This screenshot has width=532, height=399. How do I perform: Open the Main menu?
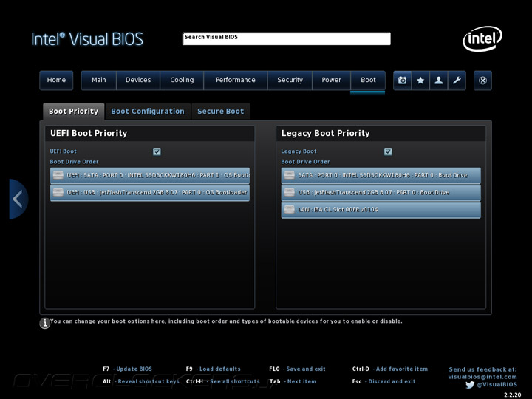coord(99,81)
